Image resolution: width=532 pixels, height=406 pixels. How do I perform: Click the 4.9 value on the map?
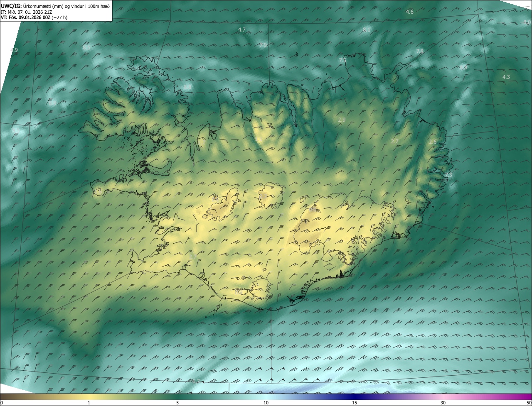pos(14,50)
